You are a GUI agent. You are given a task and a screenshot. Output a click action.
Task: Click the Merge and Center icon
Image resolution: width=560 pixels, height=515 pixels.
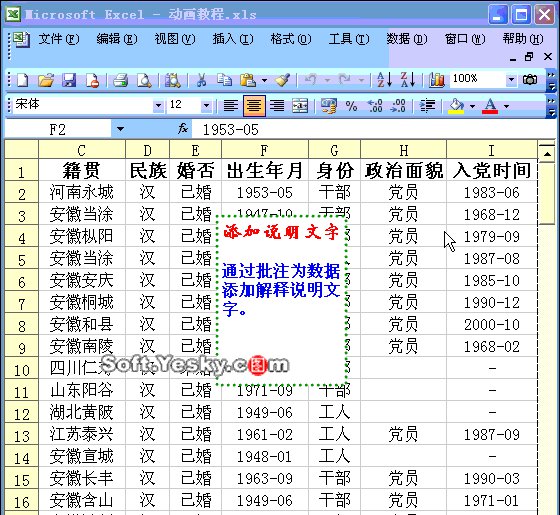(300, 106)
